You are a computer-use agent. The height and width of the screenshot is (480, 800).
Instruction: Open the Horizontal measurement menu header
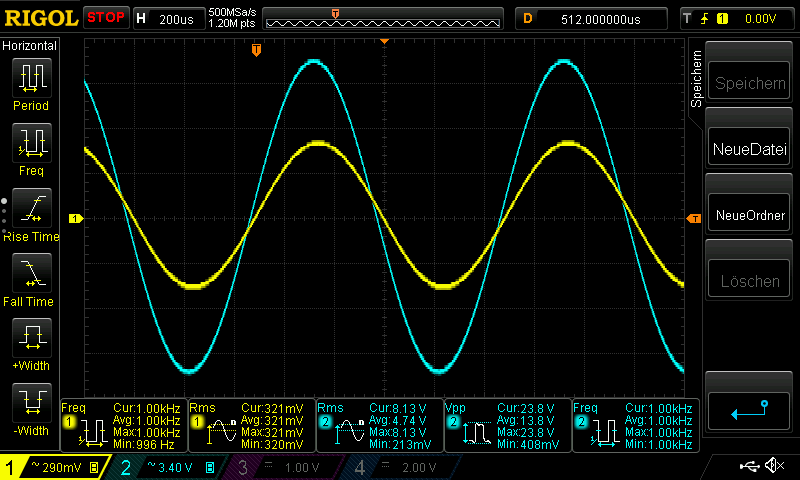point(30,45)
